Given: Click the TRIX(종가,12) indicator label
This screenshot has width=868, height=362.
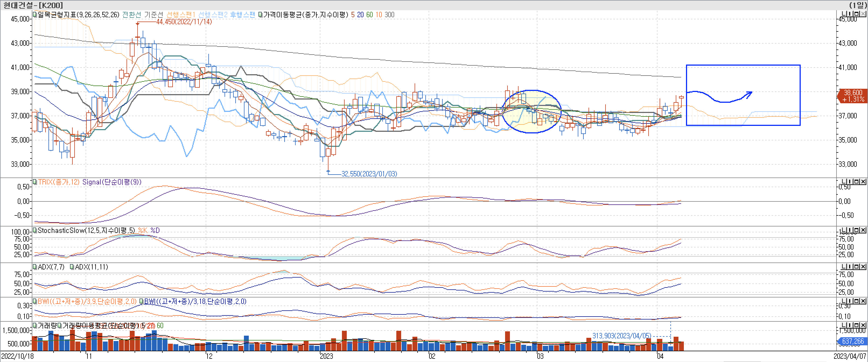Looking at the screenshot, I should click(59, 182).
